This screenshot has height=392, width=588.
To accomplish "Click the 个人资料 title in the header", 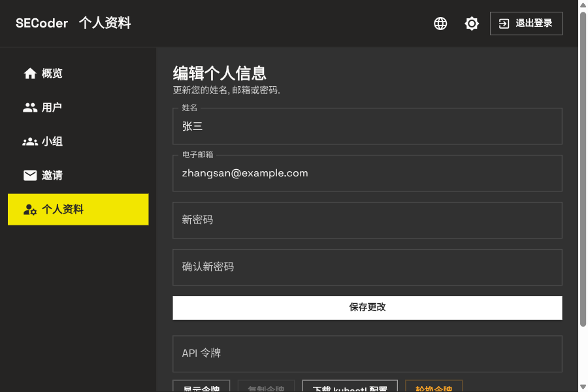I will (x=105, y=24).
